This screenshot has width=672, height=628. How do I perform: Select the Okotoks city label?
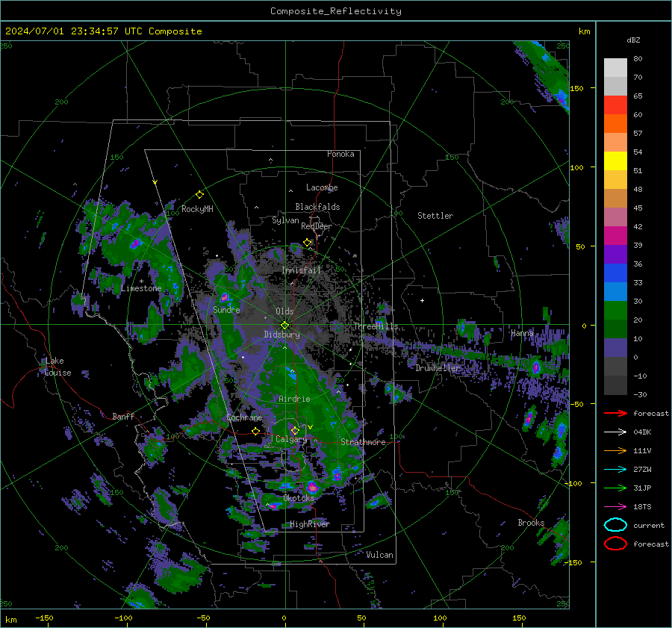299,498
